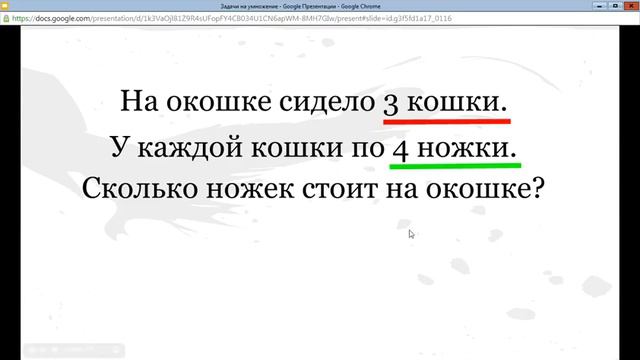Click the slide line "У каждой кошки по 4 ножки."
Screen dimensions: 640x360
(x=314, y=147)
